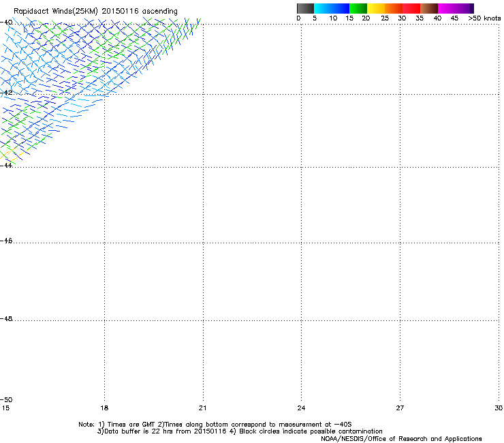Select the green 15-20 knots legend segment
Viewport: 504px width, 443px height.
358,8
